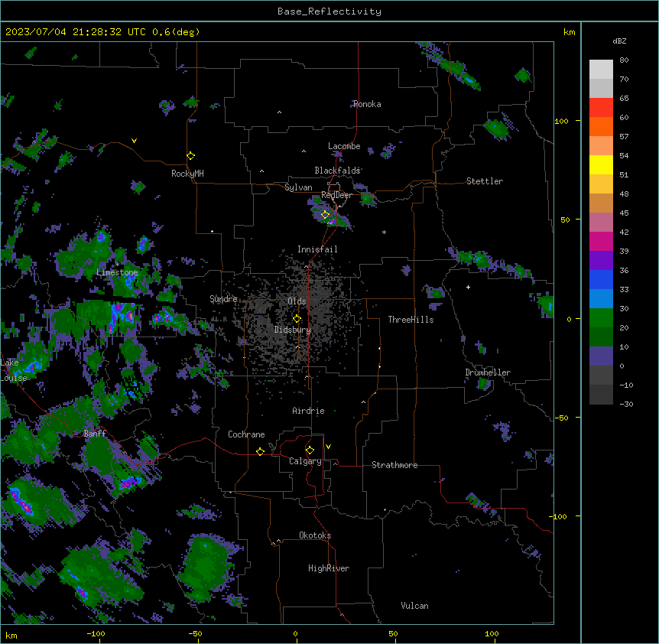Click the Lacombe city label

(x=344, y=146)
